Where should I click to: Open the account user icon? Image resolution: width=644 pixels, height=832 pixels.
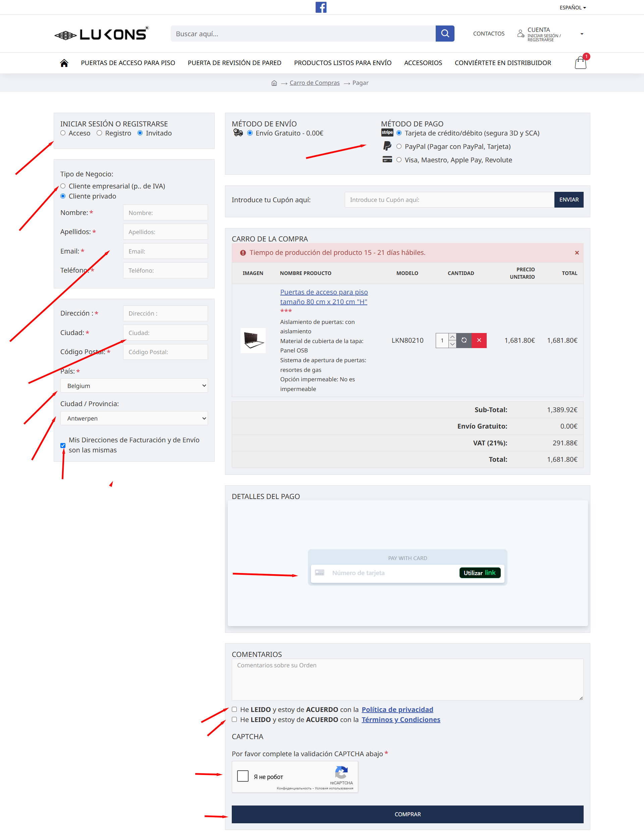pos(521,34)
